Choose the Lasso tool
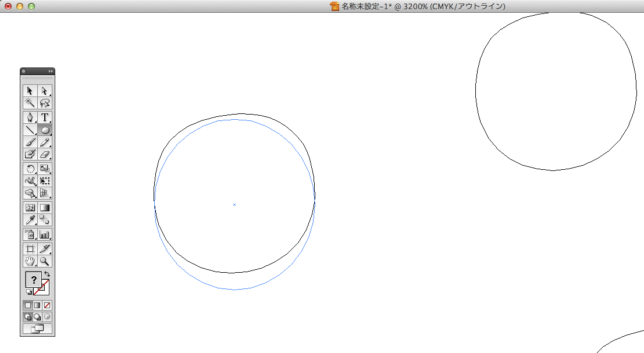This screenshot has height=353, width=644. [x=45, y=103]
